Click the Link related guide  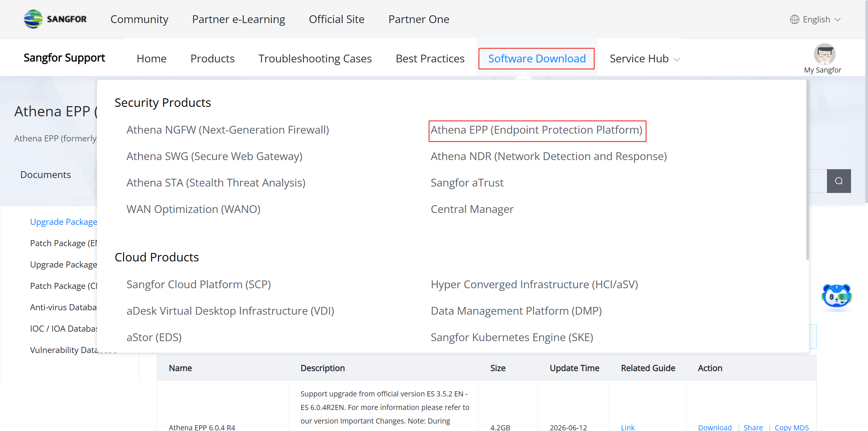pos(628,427)
